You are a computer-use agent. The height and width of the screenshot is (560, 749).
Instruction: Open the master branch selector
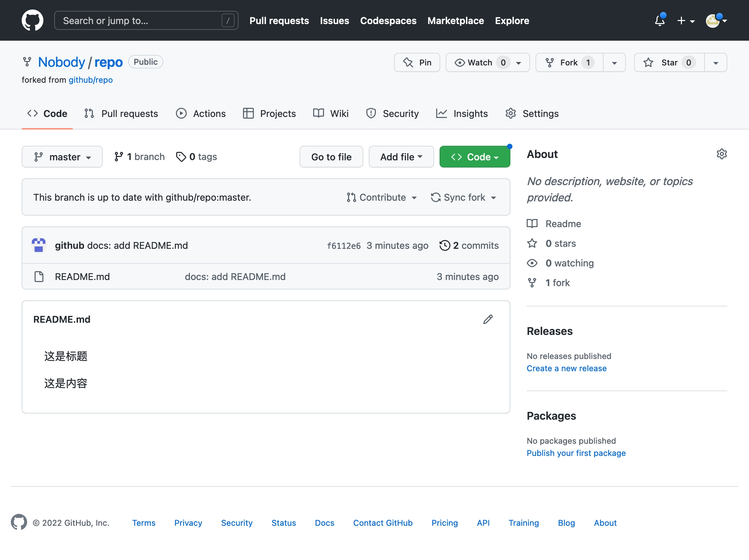(x=62, y=157)
